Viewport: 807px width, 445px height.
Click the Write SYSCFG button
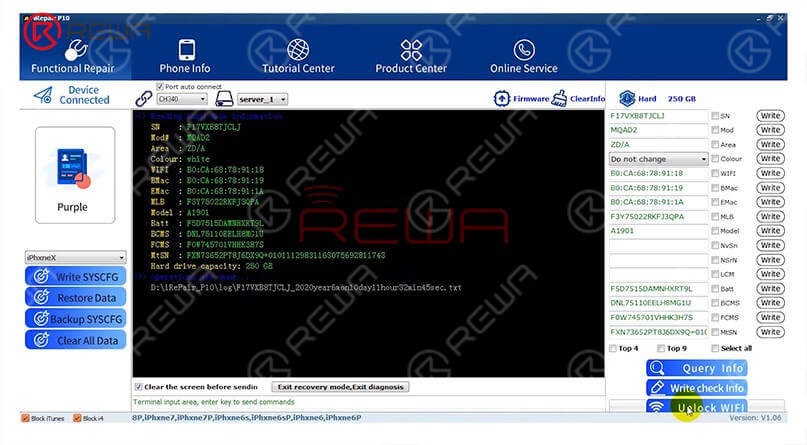click(x=76, y=277)
